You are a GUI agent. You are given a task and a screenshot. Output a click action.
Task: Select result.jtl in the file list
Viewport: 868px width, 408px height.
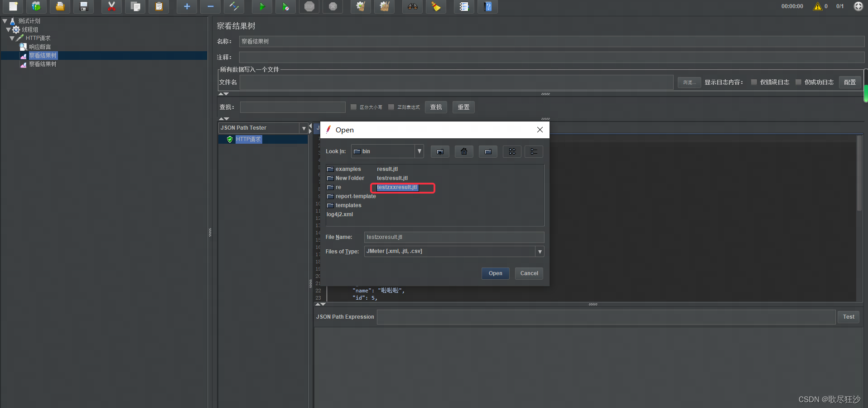coord(387,169)
